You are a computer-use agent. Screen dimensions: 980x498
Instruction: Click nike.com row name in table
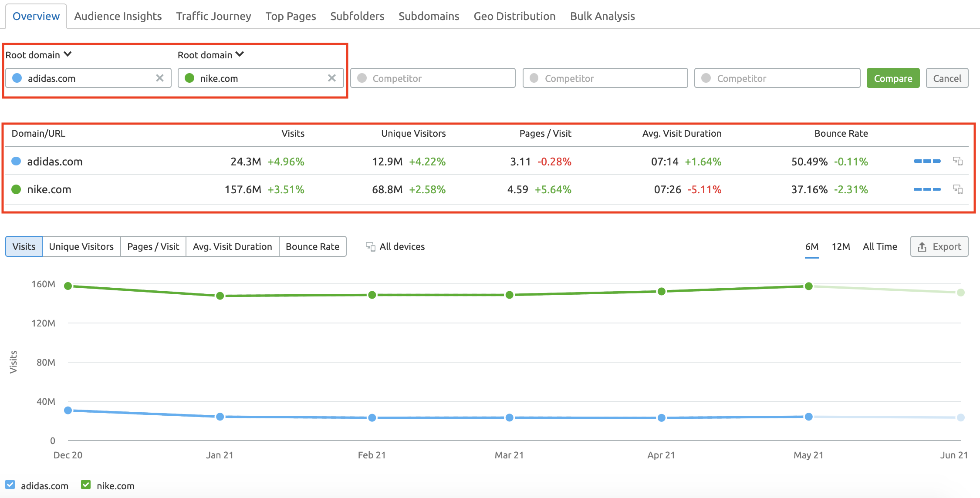49,189
